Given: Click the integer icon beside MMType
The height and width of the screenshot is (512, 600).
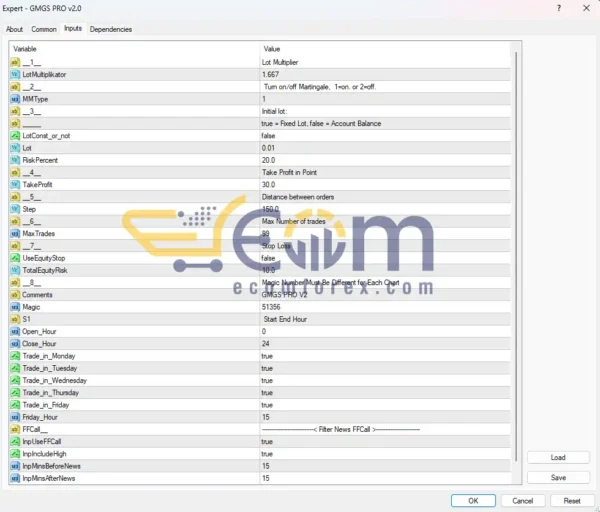Looking at the screenshot, I should (x=15, y=99).
